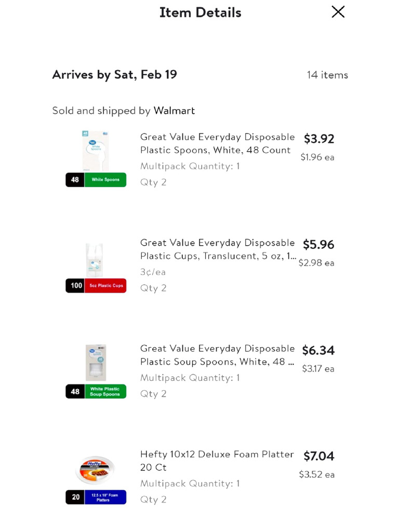399x532 pixels.
Task: Open Great Value Plastic Cups product title
Action: 217,249
